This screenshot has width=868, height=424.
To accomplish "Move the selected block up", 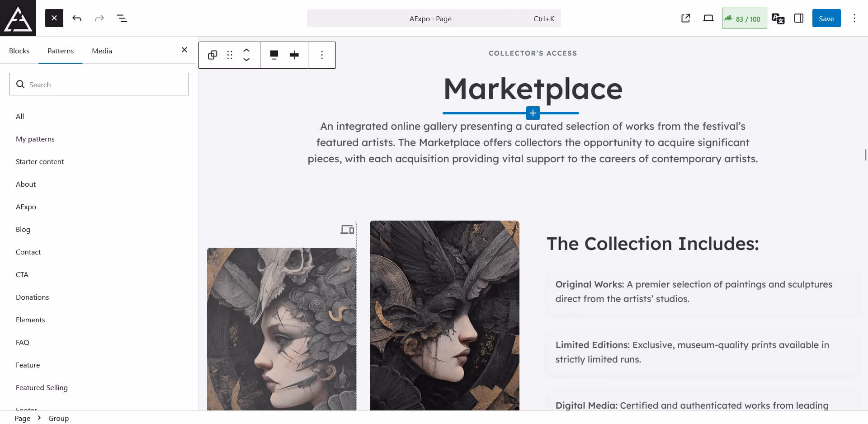I will (x=246, y=50).
